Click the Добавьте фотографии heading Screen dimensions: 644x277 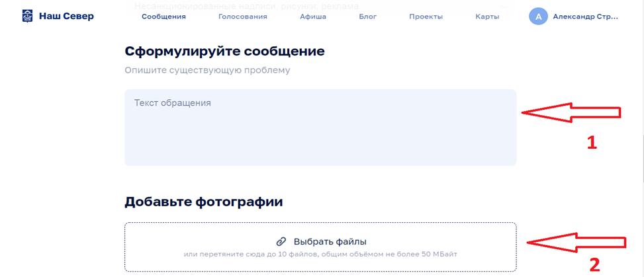[204, 202]
